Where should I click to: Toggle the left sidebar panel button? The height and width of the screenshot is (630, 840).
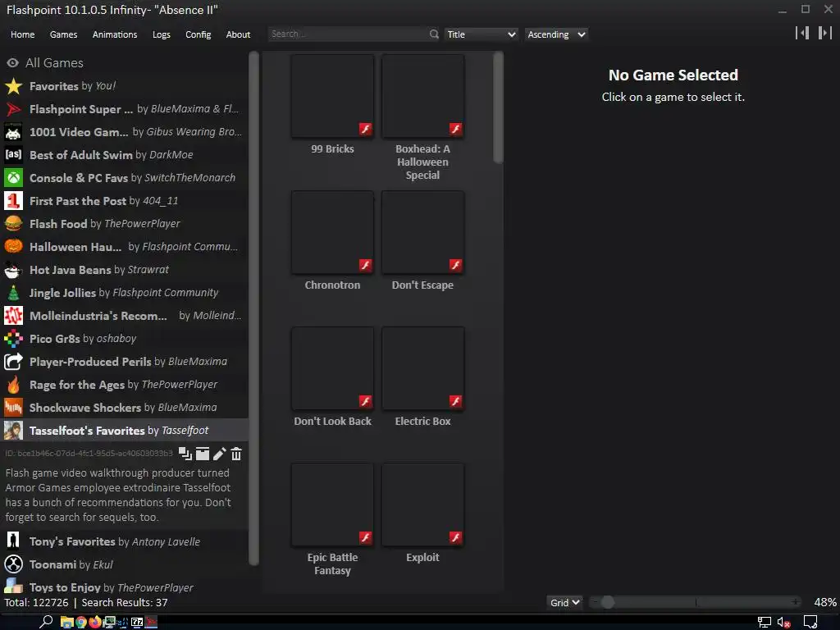[802, 33]
